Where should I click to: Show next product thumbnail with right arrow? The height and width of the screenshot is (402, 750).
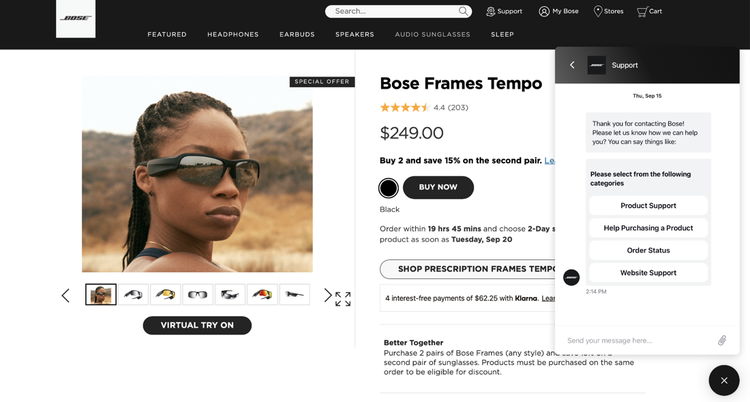click(327, 295)
